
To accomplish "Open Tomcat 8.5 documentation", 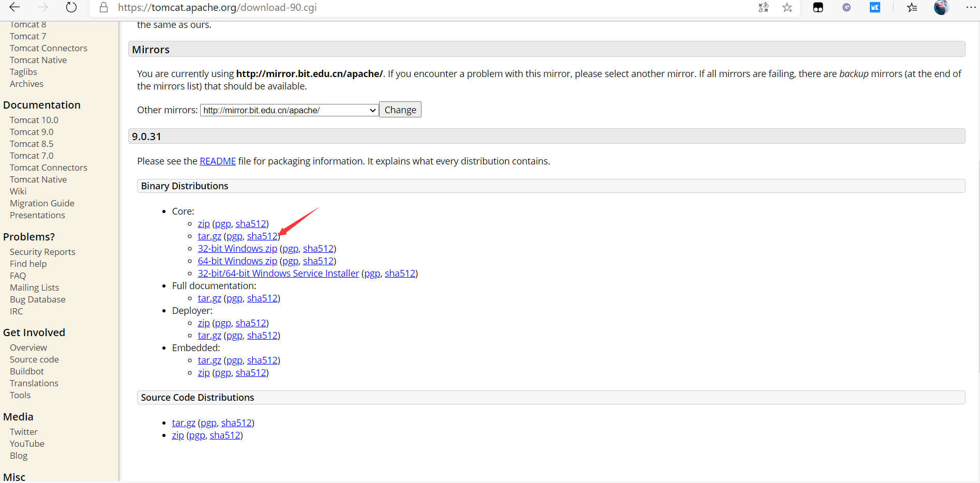I will coord(32,144).
